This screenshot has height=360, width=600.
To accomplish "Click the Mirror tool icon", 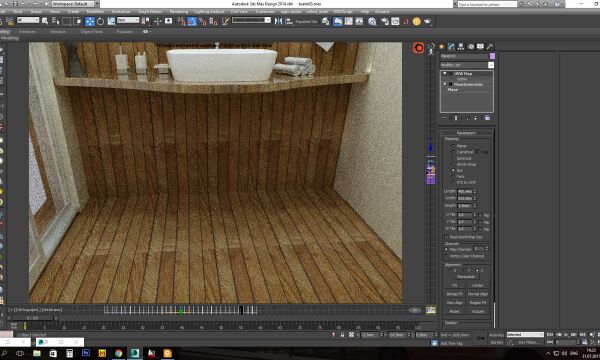I will tap(279, 21).
